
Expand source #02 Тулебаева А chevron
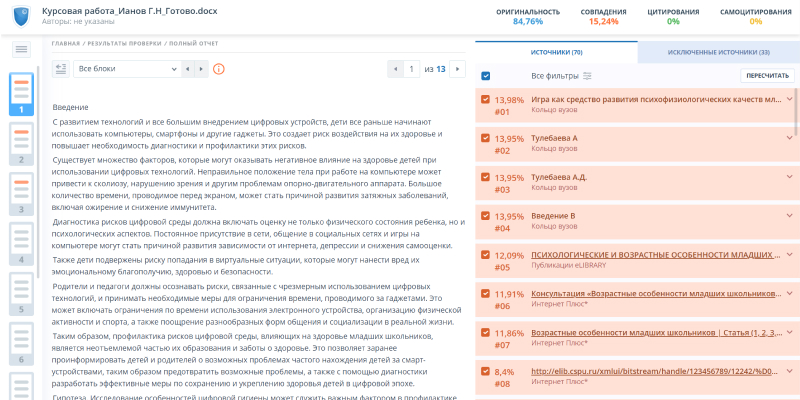(x=789, y=138)
